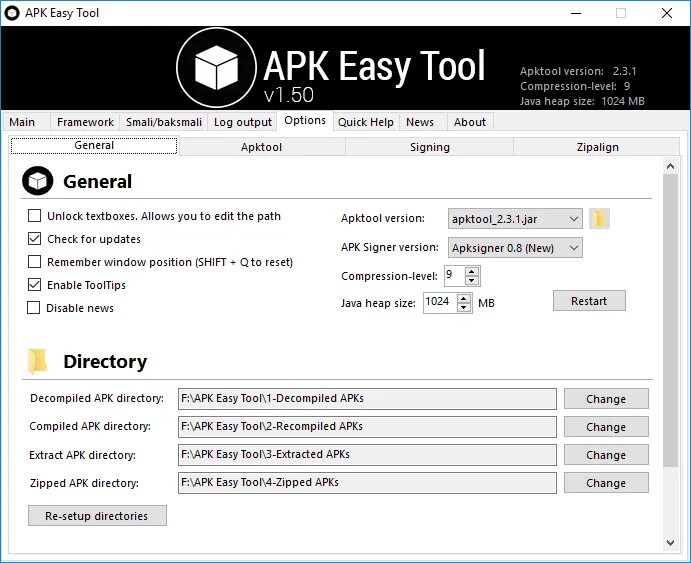This screenshot has width=691, height=563.
Task: Disable the Enable ToolTips checkbox
Action: click(x=34, y=285)
